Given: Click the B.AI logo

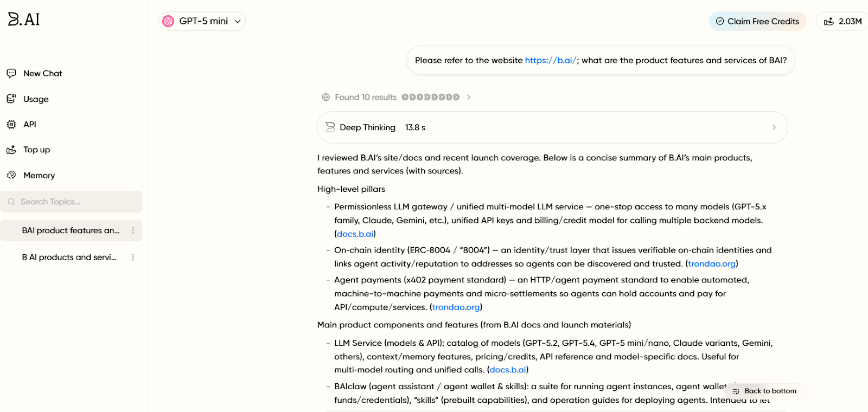Looking at the screenshot, I should point(24,20).
